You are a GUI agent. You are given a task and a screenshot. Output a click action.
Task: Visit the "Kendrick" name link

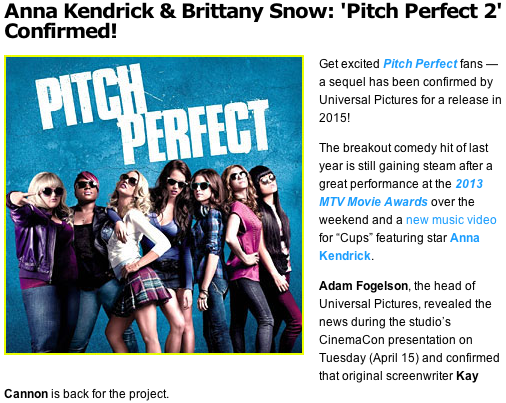[345, 256]
